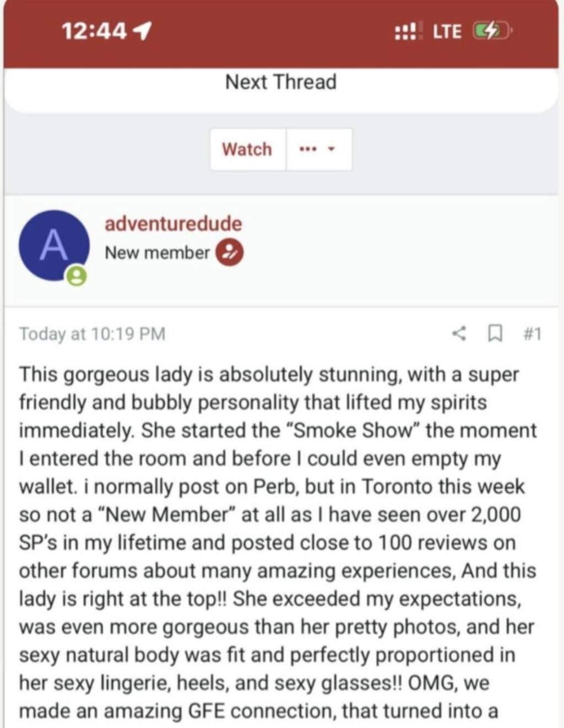Click the Today at 10:19 PM timestamp
The width and height of the screenshot is (564, 728).
(x=92, y=334)
